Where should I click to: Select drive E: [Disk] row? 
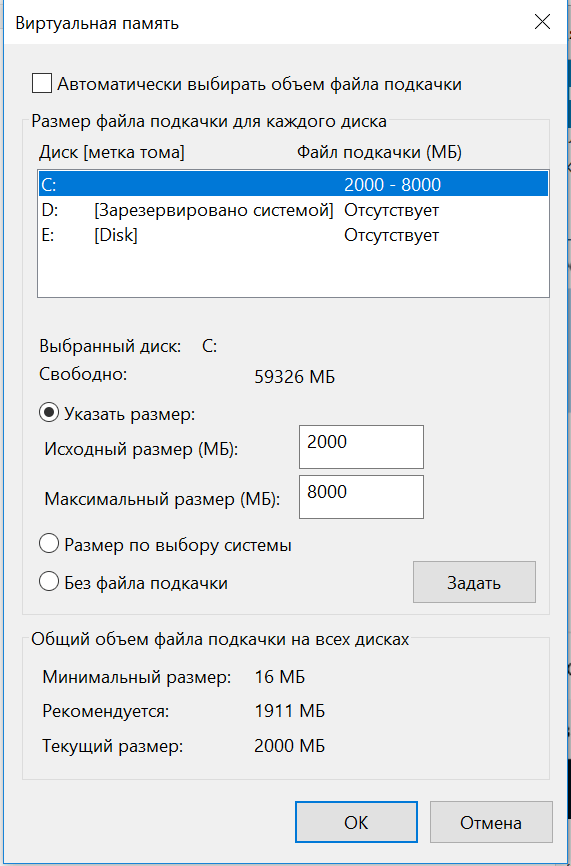[x=293, y=235]
